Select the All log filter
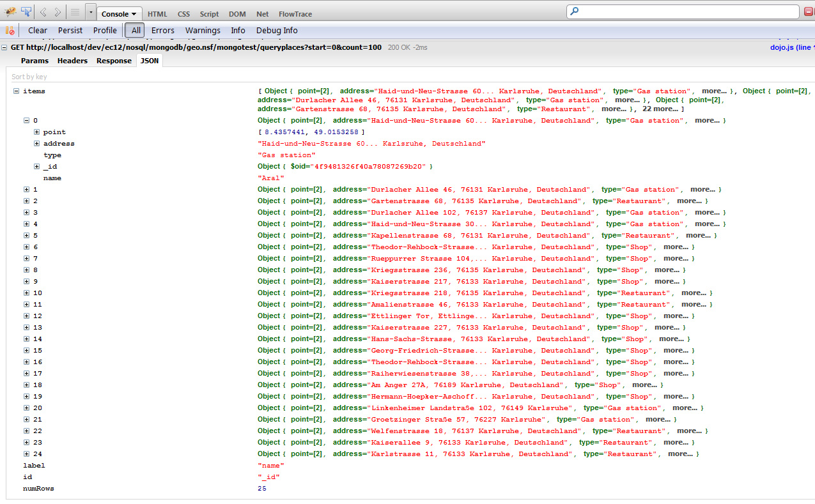Image resolution: width=815 pixels, height=504 pixels. pyautogui.click(x=136, y=30)
